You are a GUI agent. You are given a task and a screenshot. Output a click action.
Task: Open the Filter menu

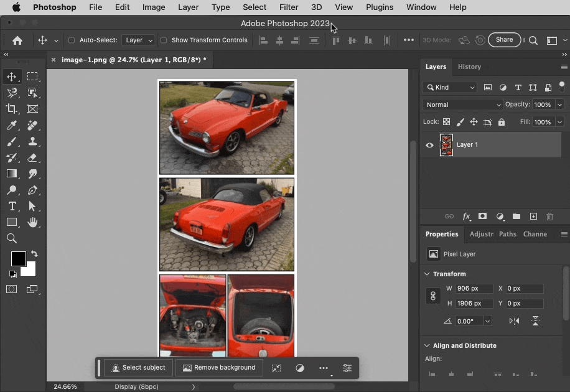(289, 7)
